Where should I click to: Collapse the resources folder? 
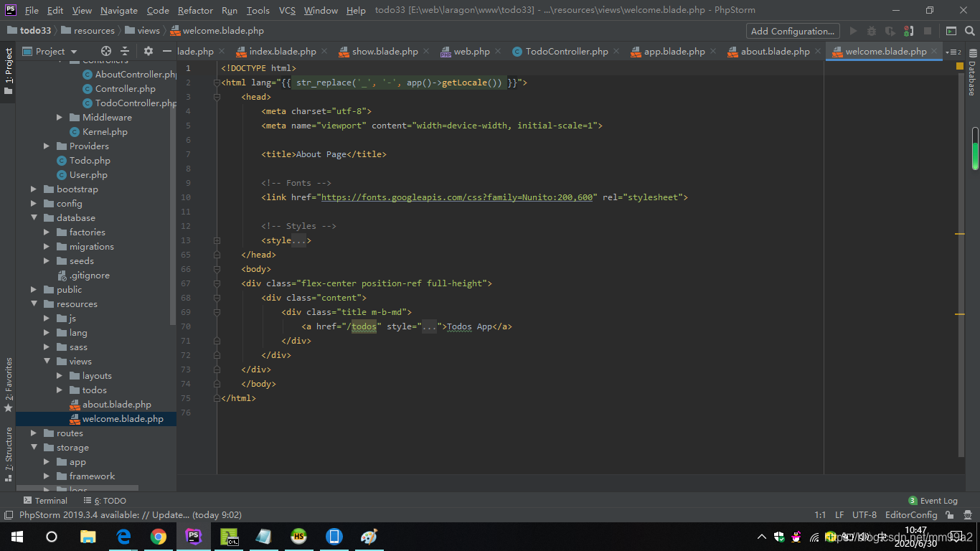(34, 303)
